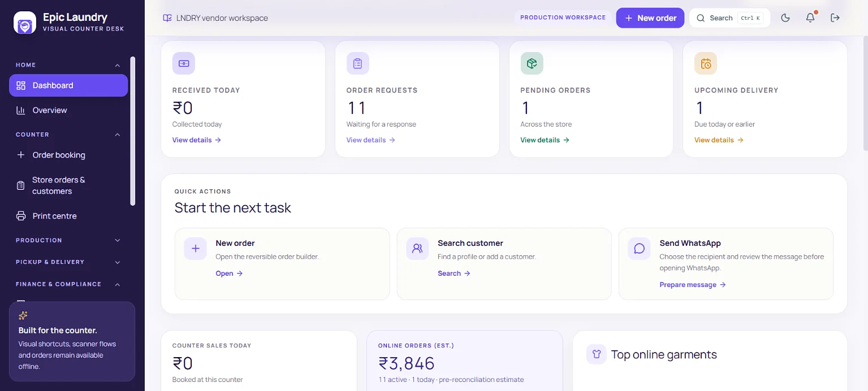
Task: Click the shirt icon beside Top online garments
Action: click(x=597, y=354)
